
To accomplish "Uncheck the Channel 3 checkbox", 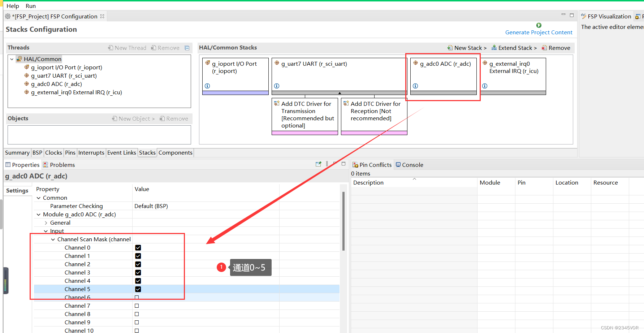I will 138,273.
